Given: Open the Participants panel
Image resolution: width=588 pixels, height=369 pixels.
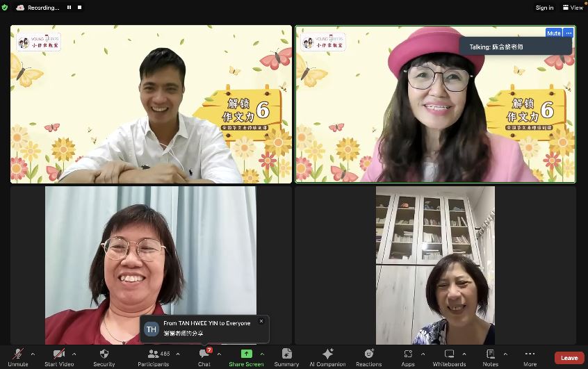Looking at the screenshot, I should point(153,354).
